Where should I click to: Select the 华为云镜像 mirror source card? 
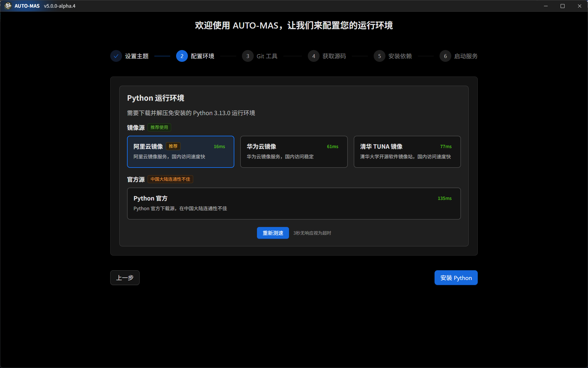point(294,152)
